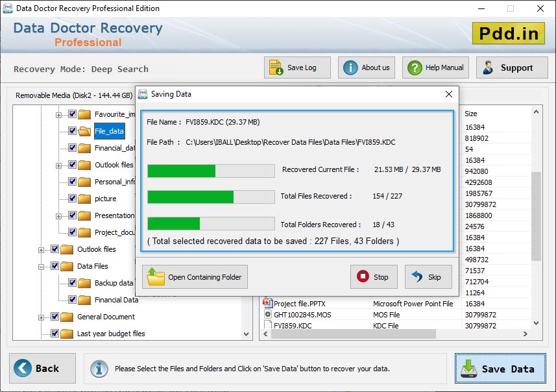Click the General Document folder icon
Screen dimensions: 556x392
point(67,317)
